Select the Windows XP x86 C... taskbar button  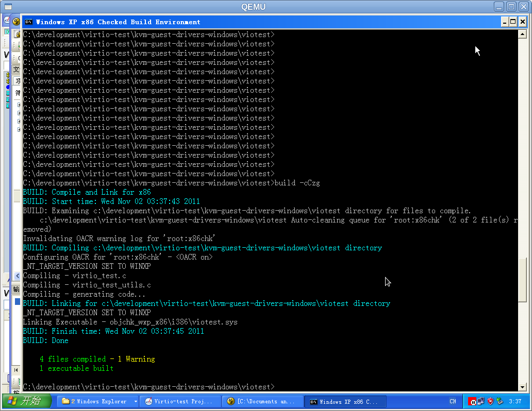coord(345,402)
